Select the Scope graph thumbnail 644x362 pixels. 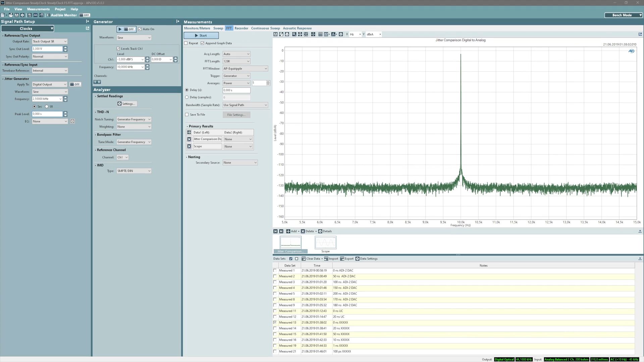(325, 243)
